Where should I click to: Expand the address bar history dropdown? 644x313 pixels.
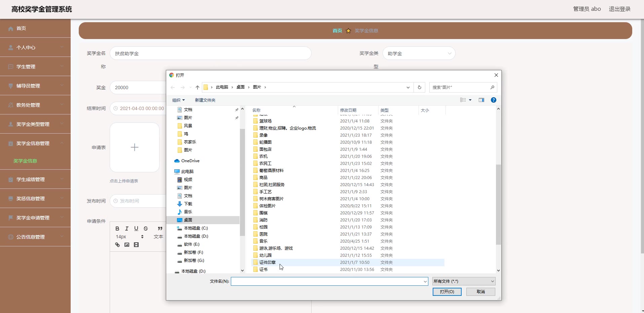click(408, 88)
